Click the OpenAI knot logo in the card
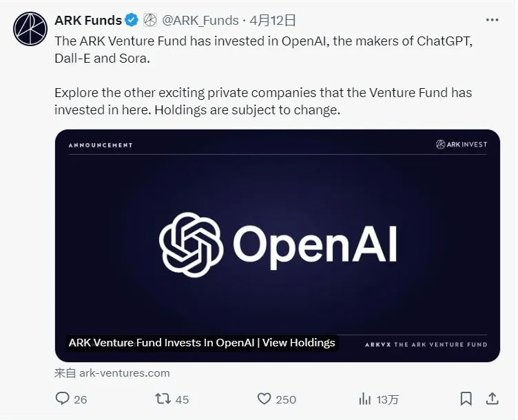The height and width of the screenshot is (420, 518). point(191,244)
